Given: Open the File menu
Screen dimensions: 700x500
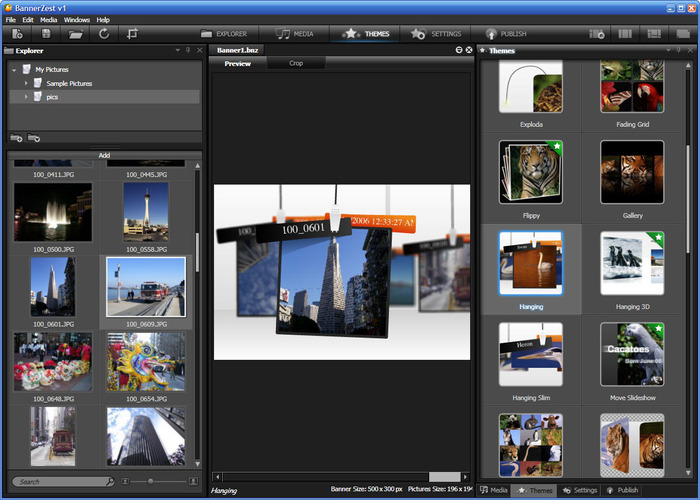Looking at the screenshot, I should click(x=11, y=20).
